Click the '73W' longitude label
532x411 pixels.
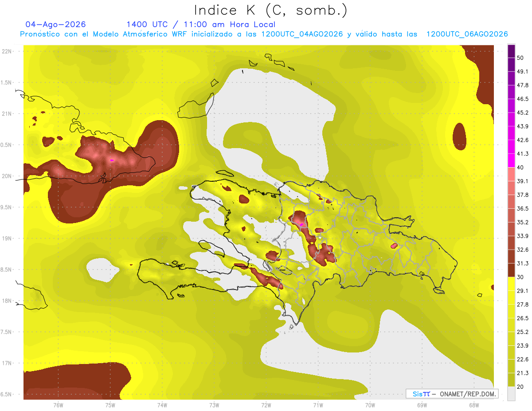[x=214, y=405]
